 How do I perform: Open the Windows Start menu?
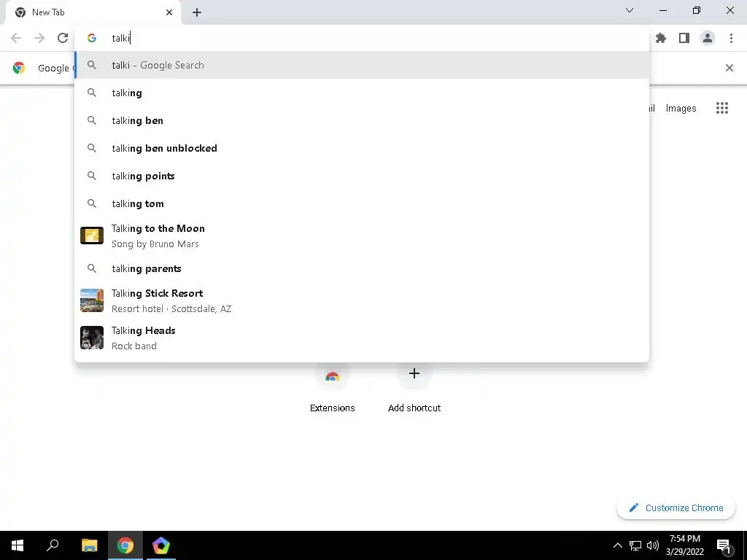click(x=18, y=545)
